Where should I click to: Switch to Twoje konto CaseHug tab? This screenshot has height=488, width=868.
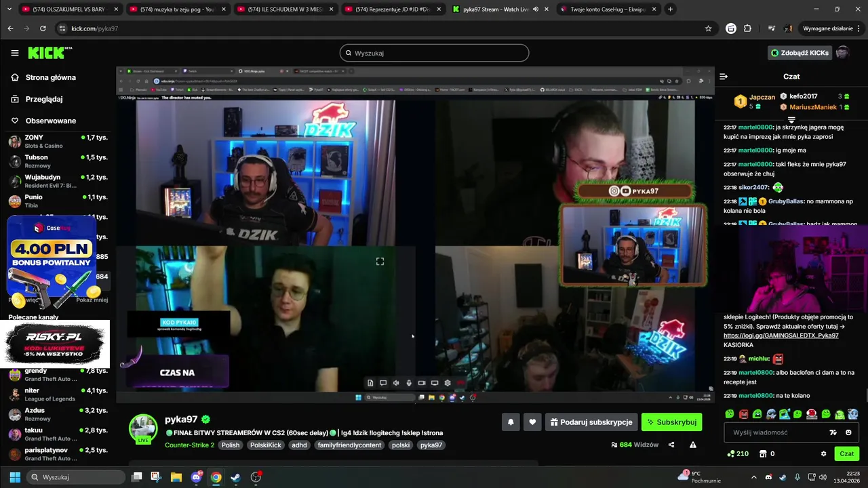point(608,9)
